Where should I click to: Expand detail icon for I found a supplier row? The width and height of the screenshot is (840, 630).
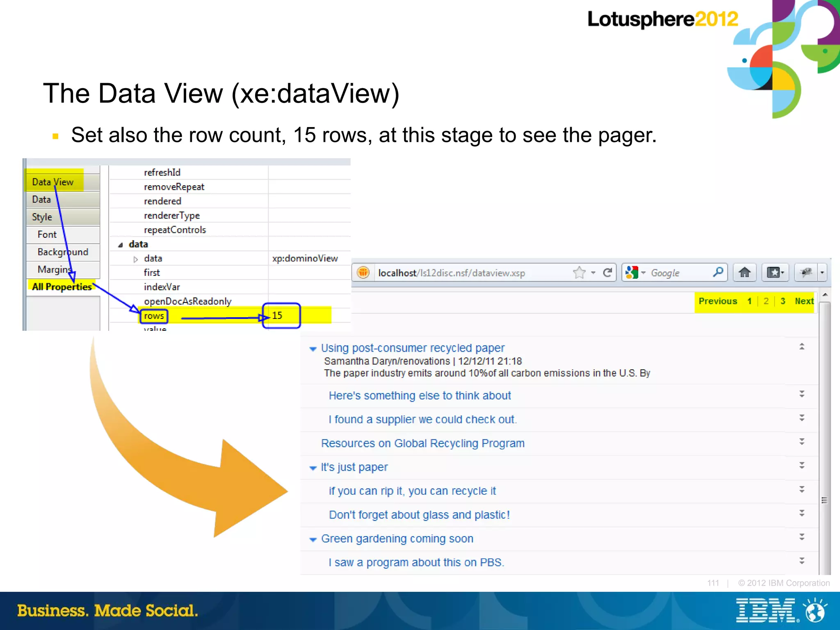point(802,418)
